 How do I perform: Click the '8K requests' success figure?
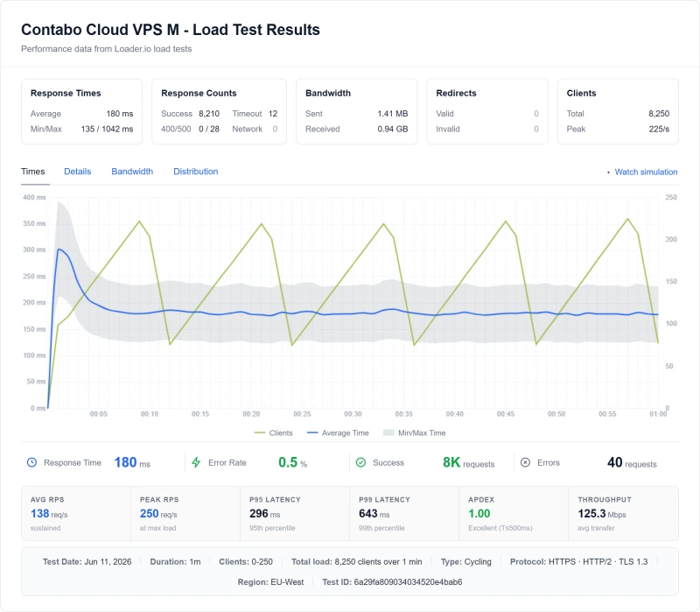click(468, 462)
